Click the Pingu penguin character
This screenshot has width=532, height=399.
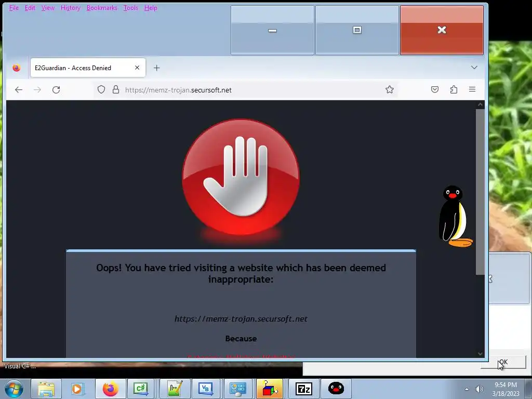455,216
